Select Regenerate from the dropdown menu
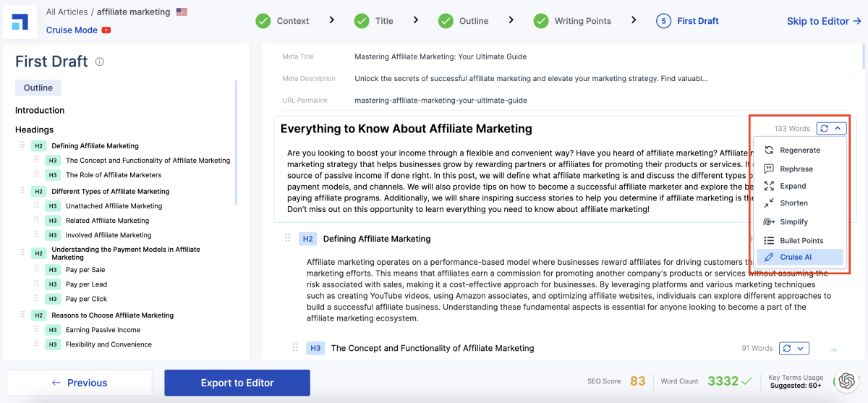Screen dimensions: 868x403 799,150
